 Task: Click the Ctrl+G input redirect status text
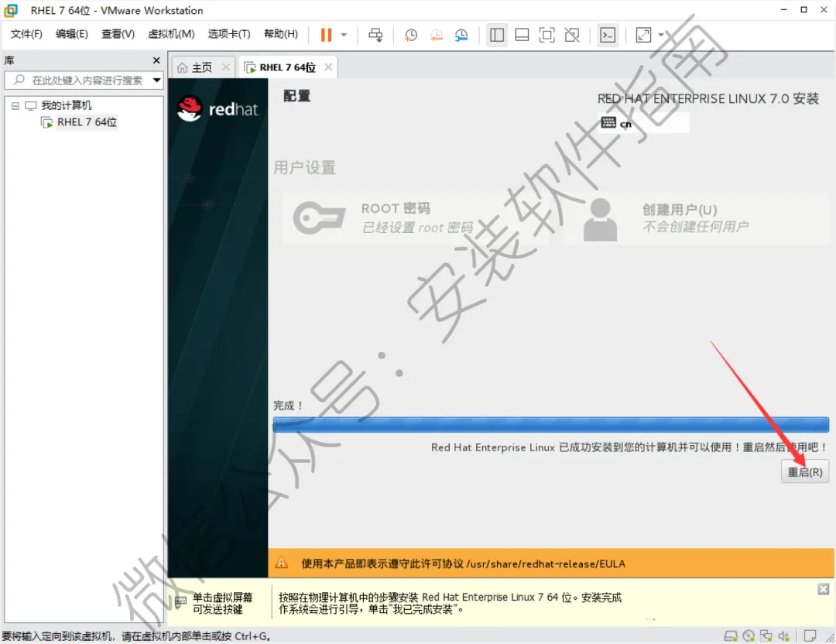(x=136, y=636)
